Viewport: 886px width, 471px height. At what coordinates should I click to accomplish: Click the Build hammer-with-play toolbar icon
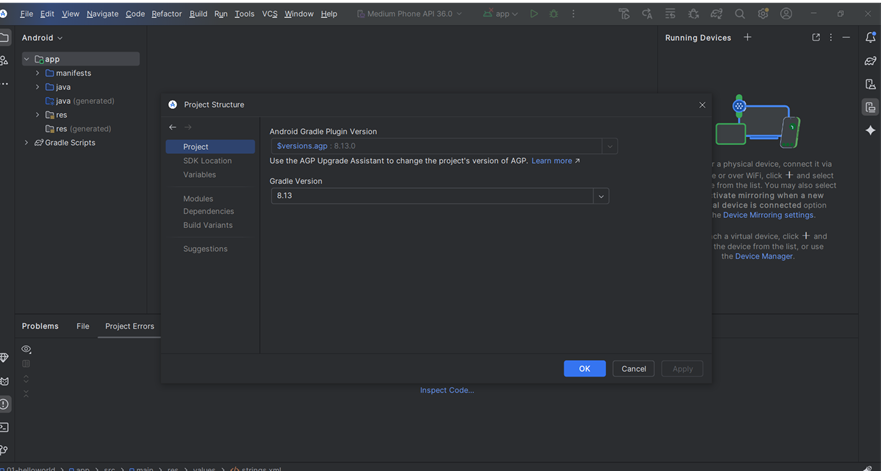pos(624,14)
